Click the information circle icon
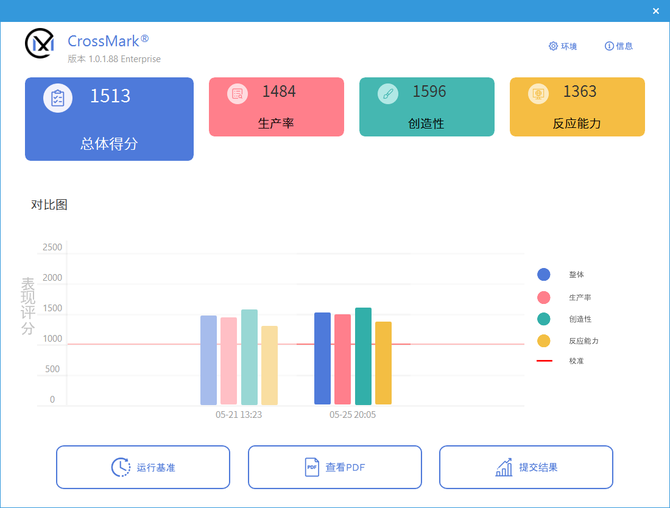 609,46
